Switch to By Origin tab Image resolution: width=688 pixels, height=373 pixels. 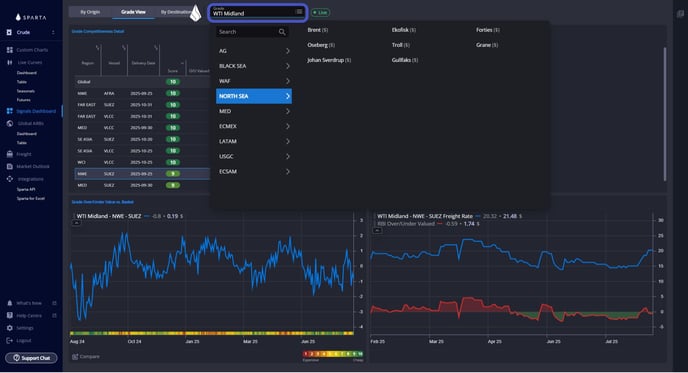(90, 12)
